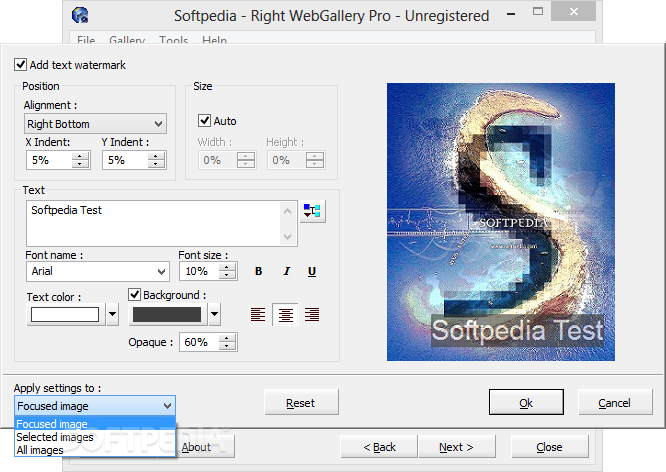The height and width of the screenshot is (472, 666).
Task: Decrease the X Indent value
Action: (x=79, y=164)
